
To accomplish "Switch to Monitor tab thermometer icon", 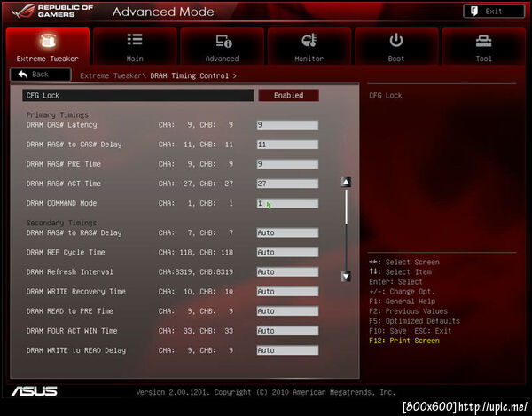I will (309, 40).
